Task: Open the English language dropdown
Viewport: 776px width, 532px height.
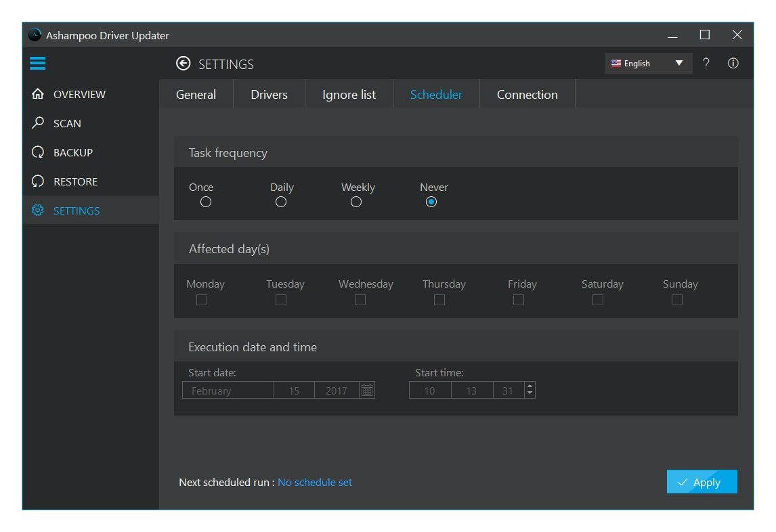Action: click(x=647, y=63)
